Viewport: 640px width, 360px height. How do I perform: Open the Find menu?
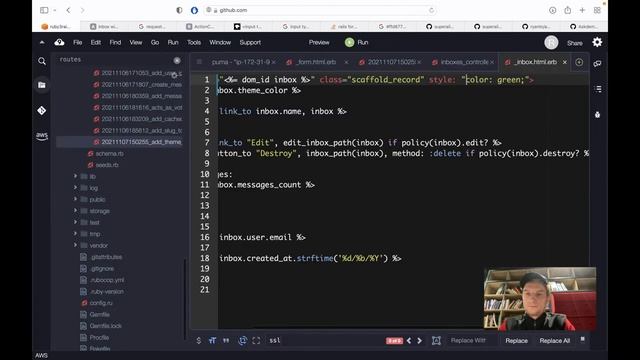115,42
